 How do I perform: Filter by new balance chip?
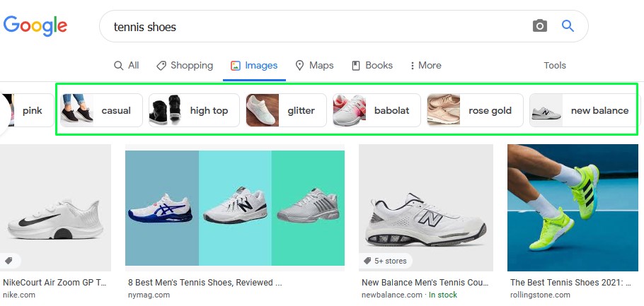[x=582, y=110]
